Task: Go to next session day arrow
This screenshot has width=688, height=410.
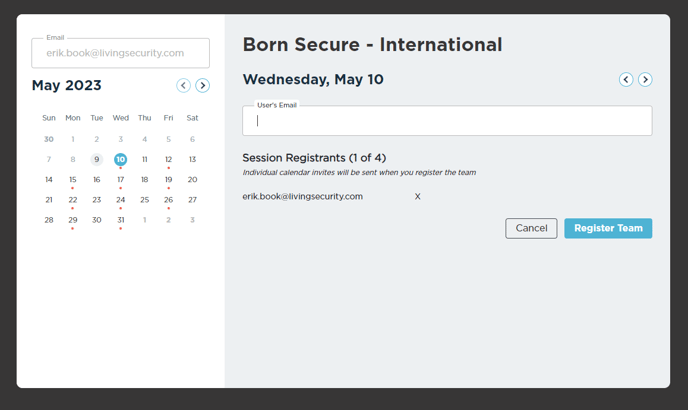Action: tap(645, 79)
